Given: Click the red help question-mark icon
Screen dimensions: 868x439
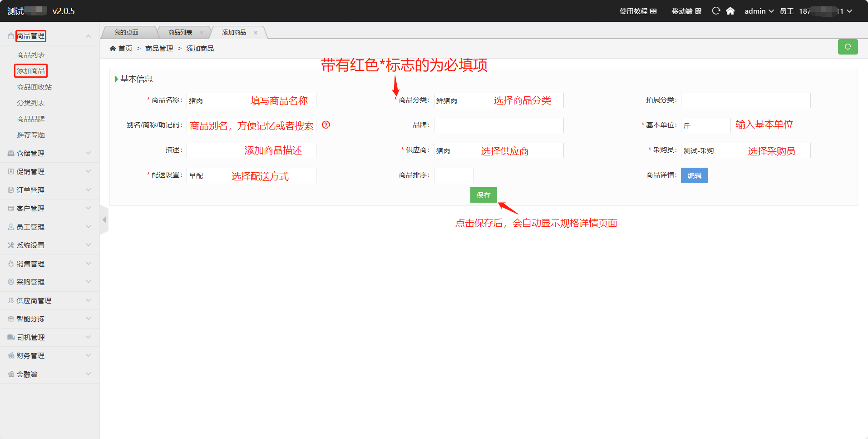Looking at the screenshot, I should (326, 125).
